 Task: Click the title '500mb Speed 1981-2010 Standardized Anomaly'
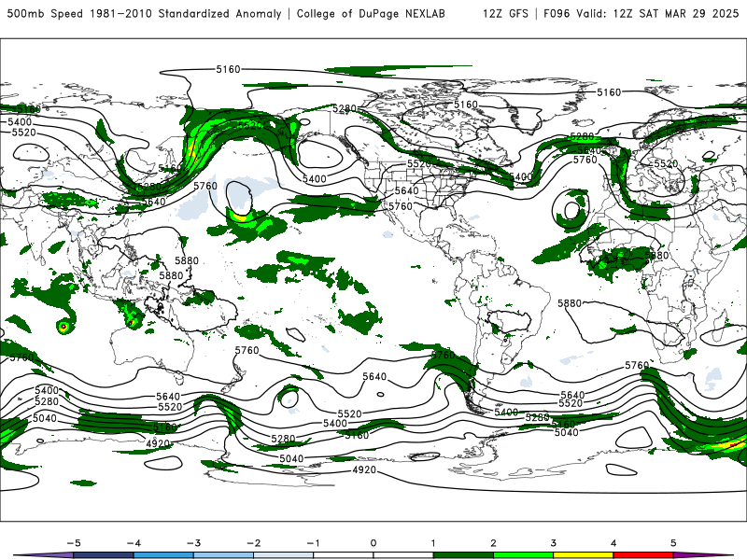[x=145, y=14]
